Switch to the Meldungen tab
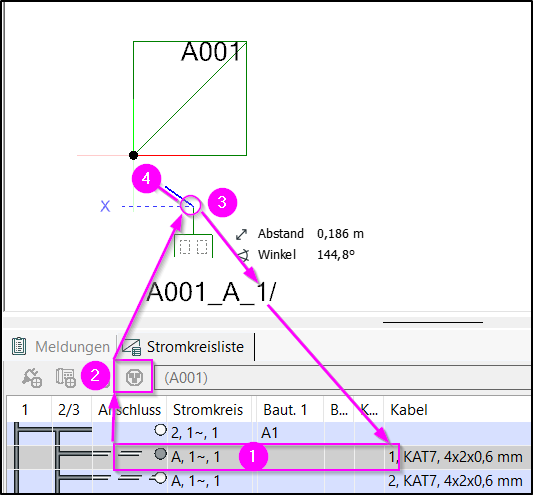 [72, 347]
